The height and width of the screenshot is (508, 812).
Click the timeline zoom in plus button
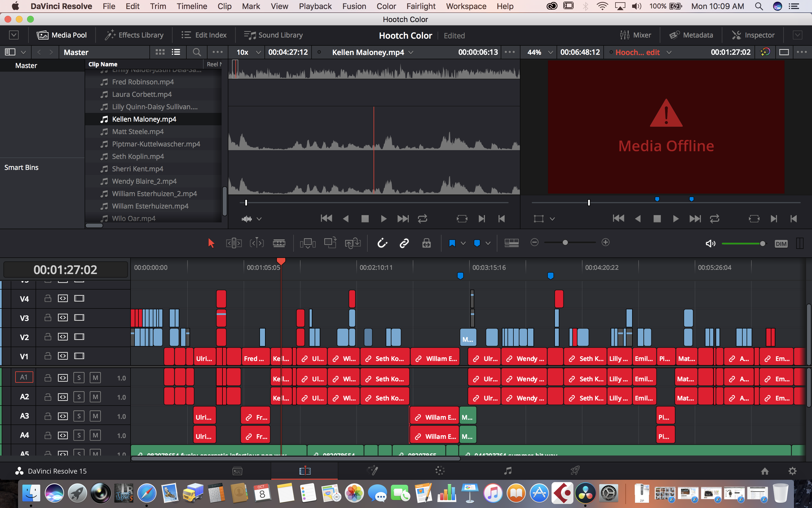(606, 242)
